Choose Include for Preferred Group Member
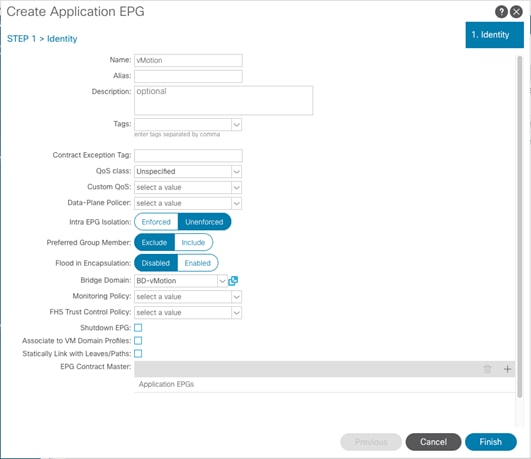531x459 pixels. coord(193,243)
